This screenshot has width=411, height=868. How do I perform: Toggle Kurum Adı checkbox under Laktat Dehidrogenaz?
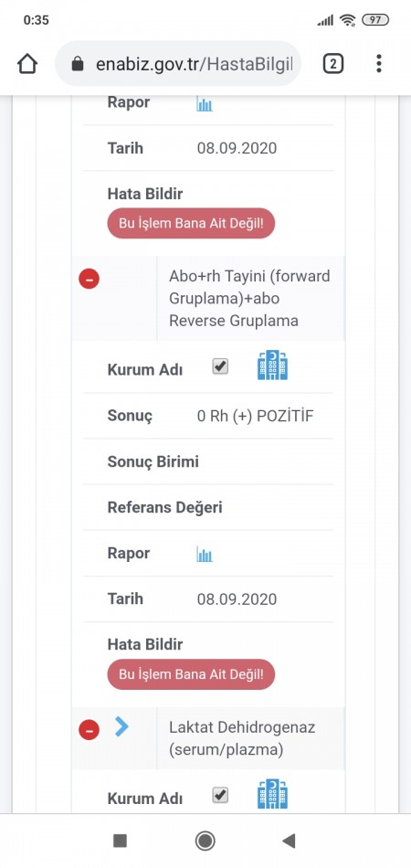point(220,796)
